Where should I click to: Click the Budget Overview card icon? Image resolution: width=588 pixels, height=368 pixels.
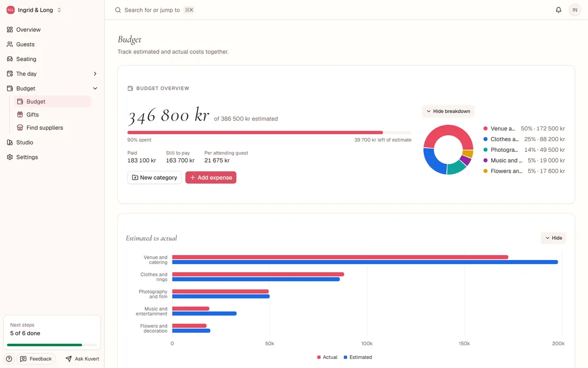click(x=130, y=89)
